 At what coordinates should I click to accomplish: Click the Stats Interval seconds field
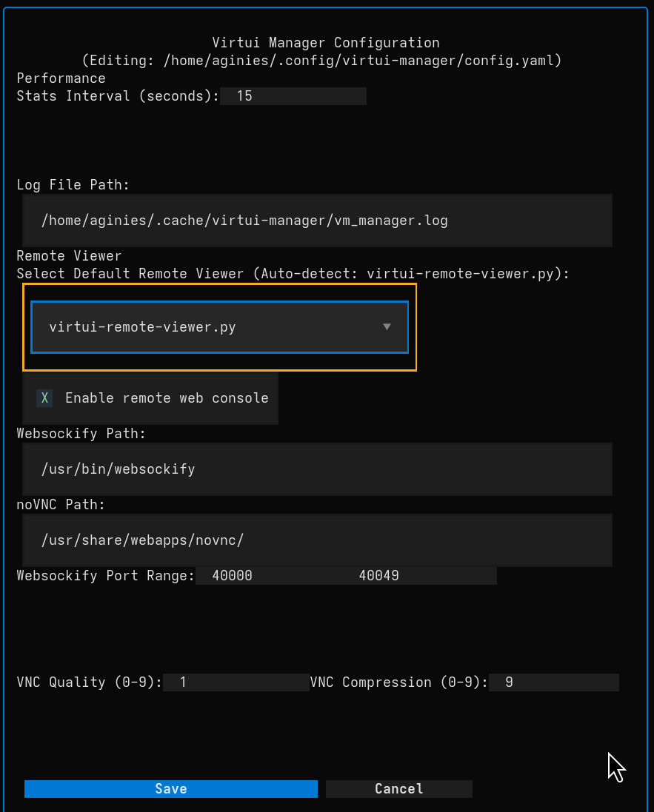(293, 95)
